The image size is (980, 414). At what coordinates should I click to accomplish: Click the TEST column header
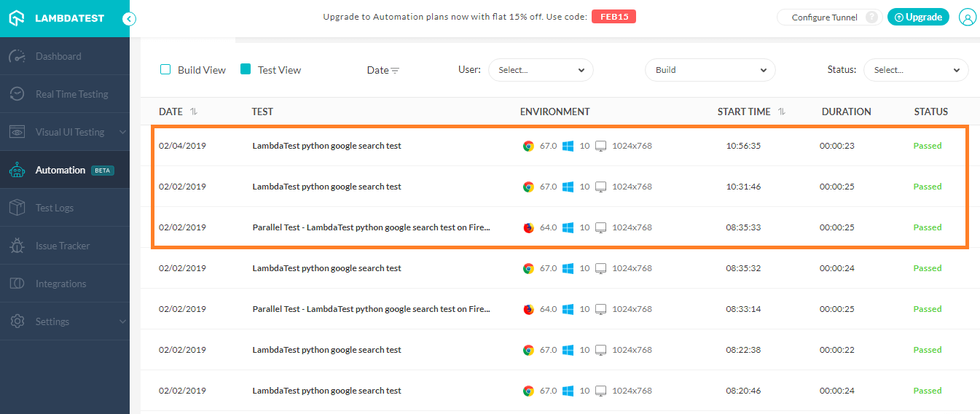click(262, 112)
